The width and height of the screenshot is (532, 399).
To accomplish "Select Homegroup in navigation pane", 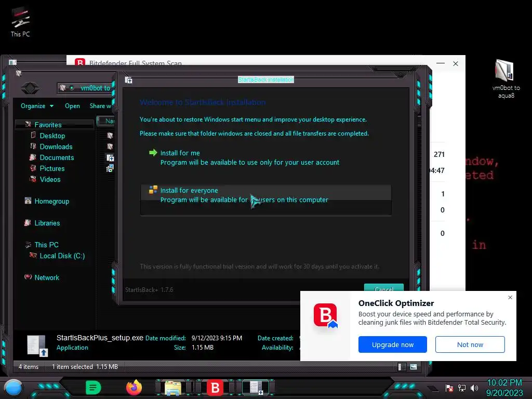I will (x=51, y=201).
